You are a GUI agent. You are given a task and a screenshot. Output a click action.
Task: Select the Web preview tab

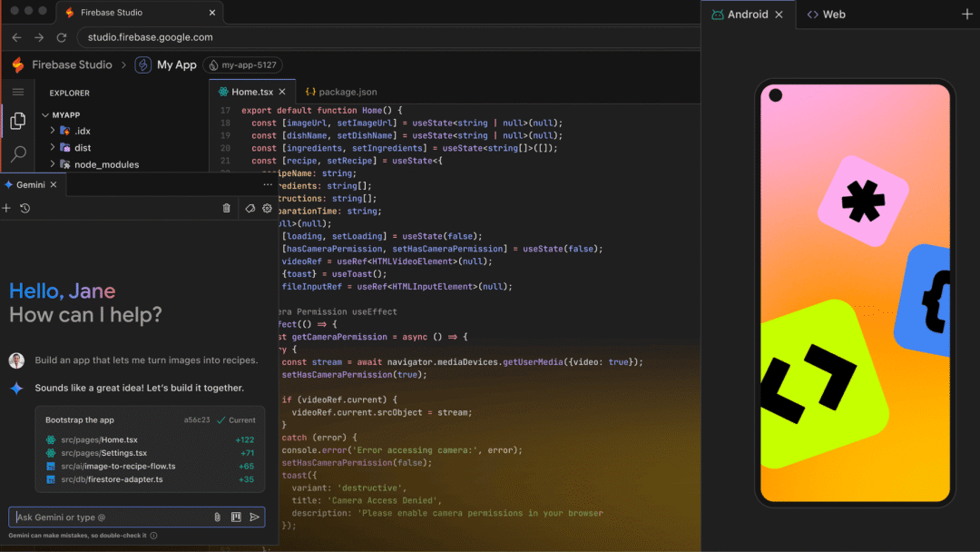pyautogui.click(x=827, y=15)
